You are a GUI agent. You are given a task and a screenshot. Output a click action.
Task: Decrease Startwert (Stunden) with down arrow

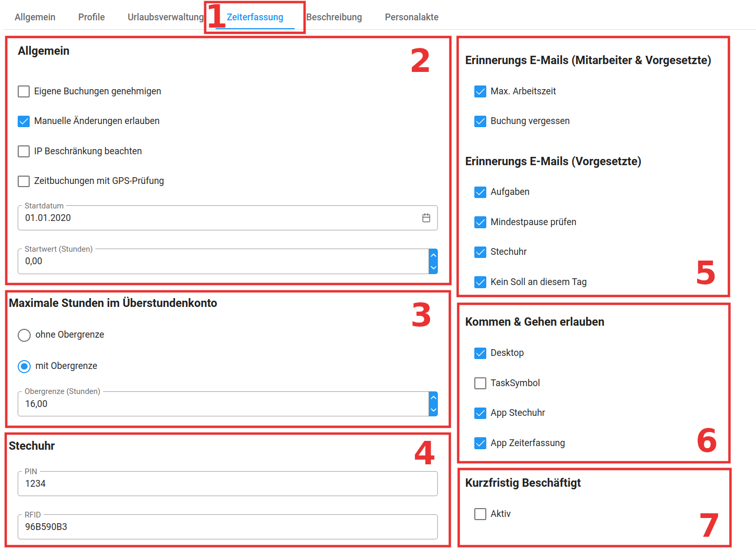click(433, 268)
